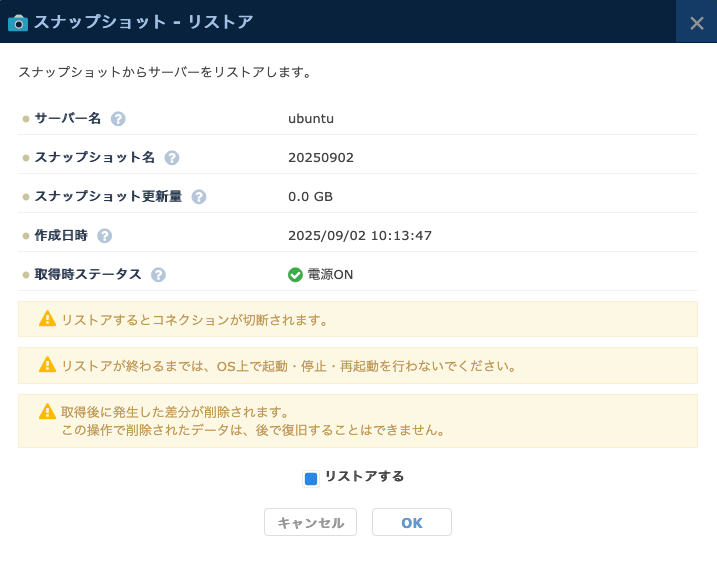The image size is (717, 563).
Task: Confirm restore with the OK button
Action: 411,522
